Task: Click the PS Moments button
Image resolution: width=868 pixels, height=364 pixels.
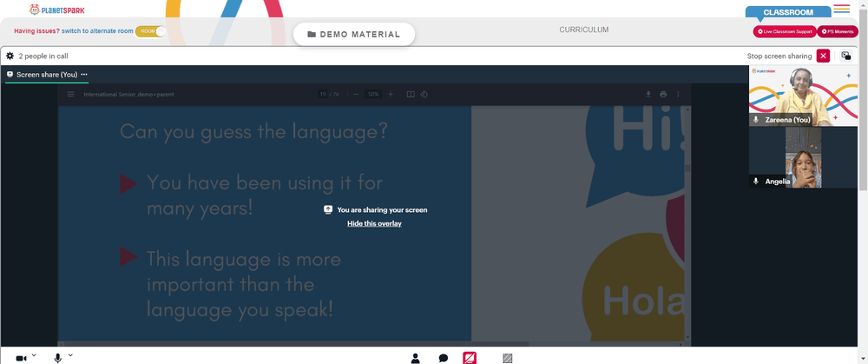Action: click(x=838, y=31)
